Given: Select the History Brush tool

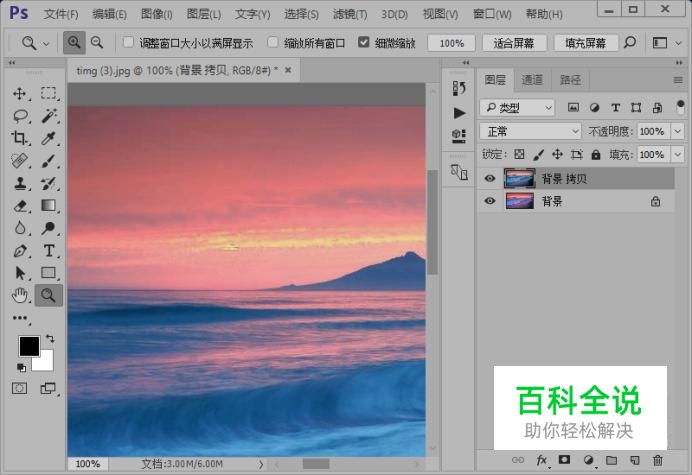Looking at the screenshot, I should tap(48, 183).
